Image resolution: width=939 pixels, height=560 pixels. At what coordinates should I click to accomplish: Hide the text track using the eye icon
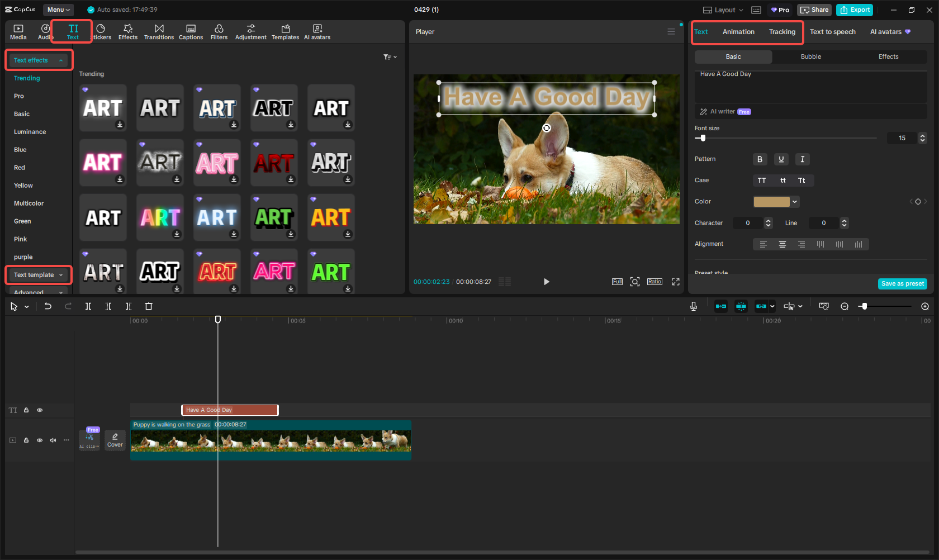point(40,410)
